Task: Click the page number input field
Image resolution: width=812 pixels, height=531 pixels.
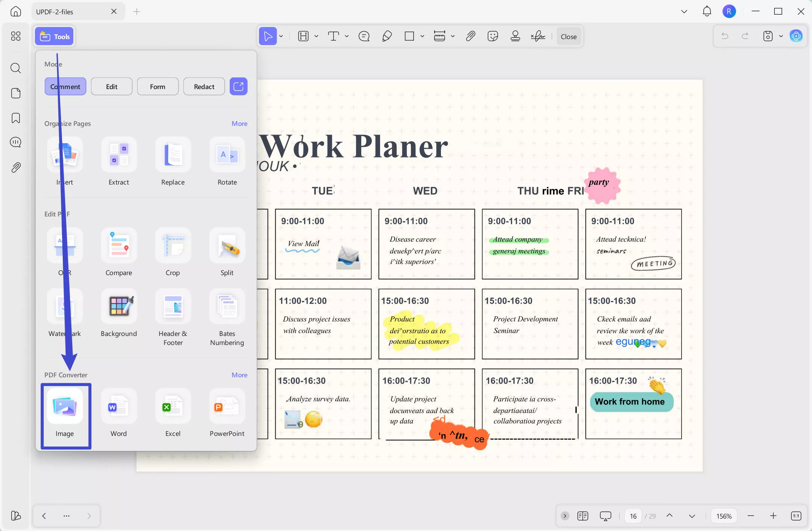Action: point(633,516)
